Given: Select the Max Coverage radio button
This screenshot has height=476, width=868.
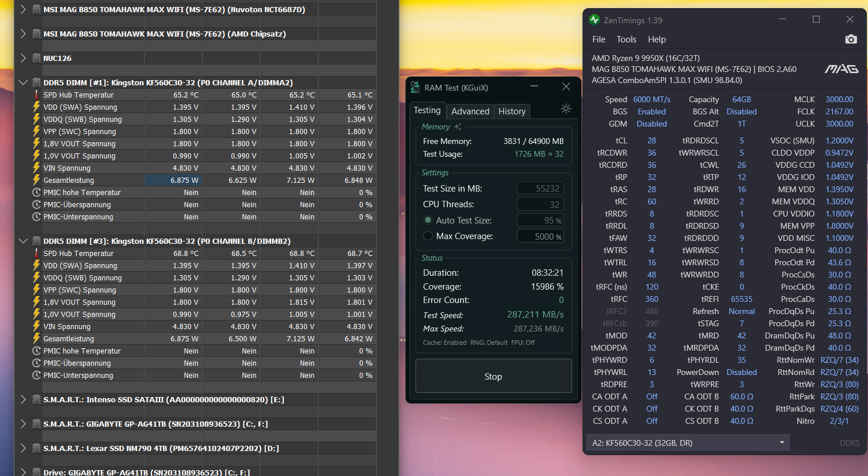Looking at the screenshot, I should [x=428, y=236].
